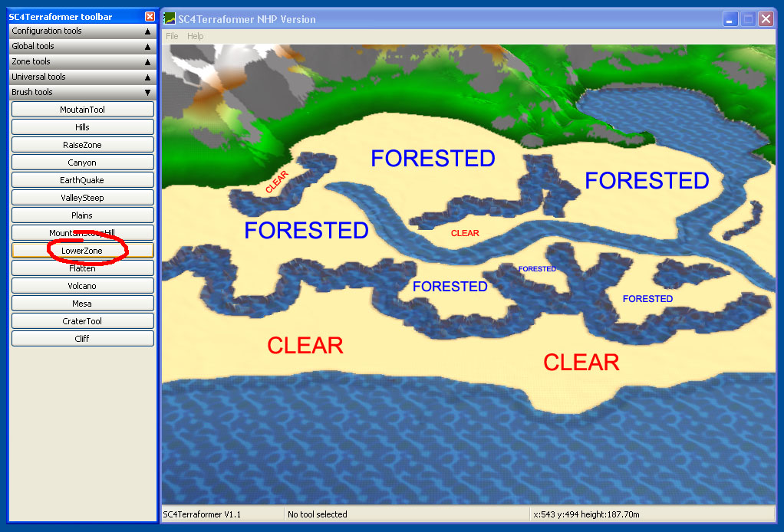This screenshot has height=532, width=784.
Task: Activate the Volcano tool
Action: point(83,286)
